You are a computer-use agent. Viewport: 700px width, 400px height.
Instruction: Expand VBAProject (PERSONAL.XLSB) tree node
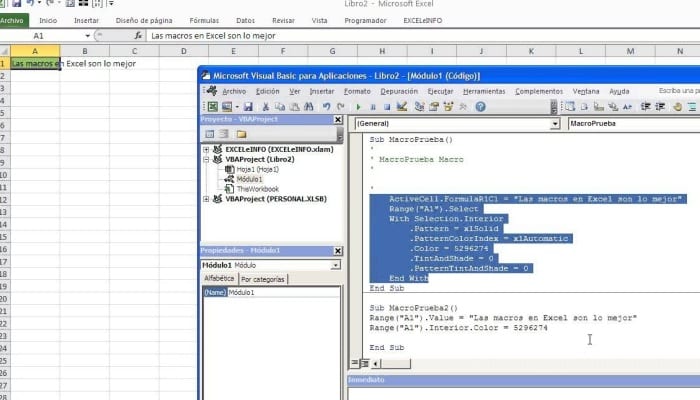click(206, 199)
